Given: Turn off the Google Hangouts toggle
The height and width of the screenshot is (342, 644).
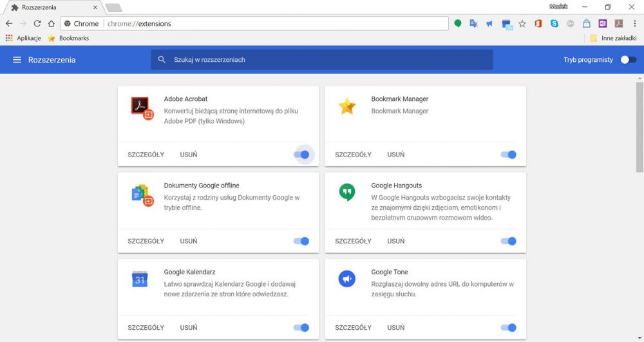Looking at the screenshot, I should (x=509, y=241).
